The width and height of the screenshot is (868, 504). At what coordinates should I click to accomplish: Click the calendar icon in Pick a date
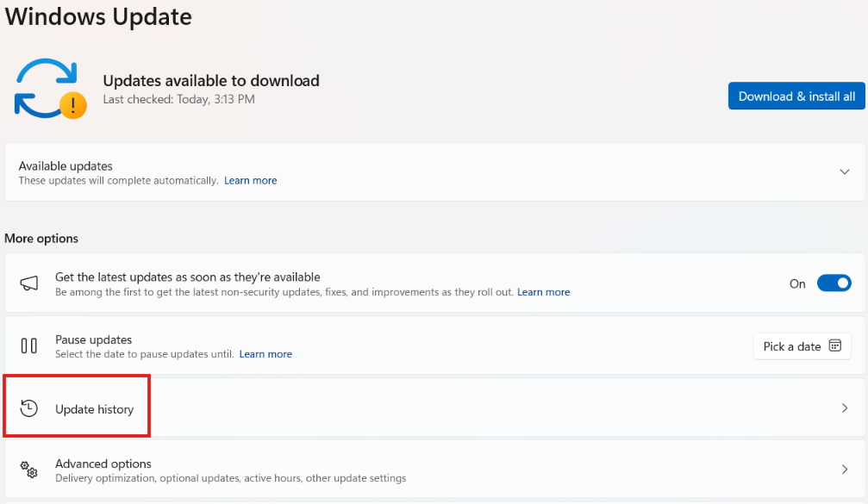click(x=834, y=345)
